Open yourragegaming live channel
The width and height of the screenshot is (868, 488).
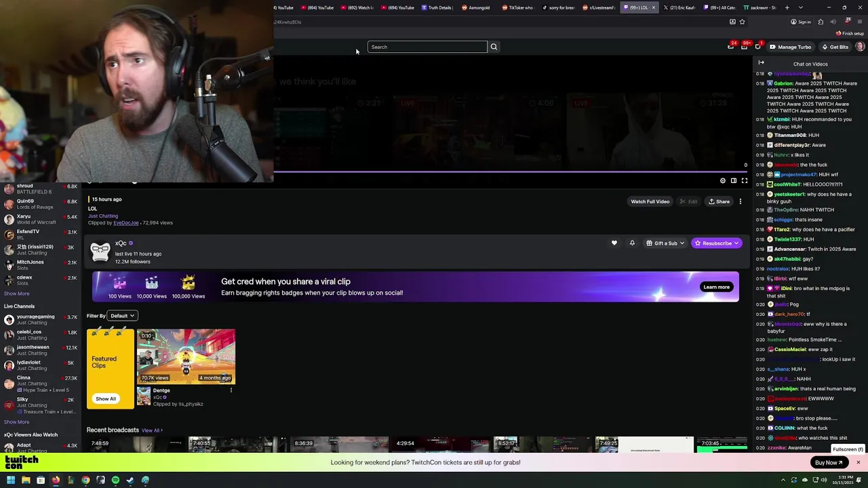pos(41,320)
